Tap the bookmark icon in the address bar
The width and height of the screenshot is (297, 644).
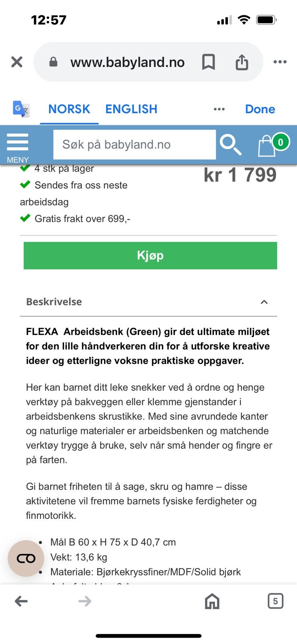[x=208, y=62]
